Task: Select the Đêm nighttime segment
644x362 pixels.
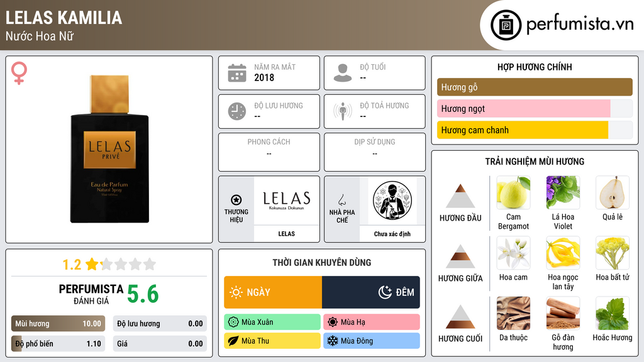Action: pos(371,292)
